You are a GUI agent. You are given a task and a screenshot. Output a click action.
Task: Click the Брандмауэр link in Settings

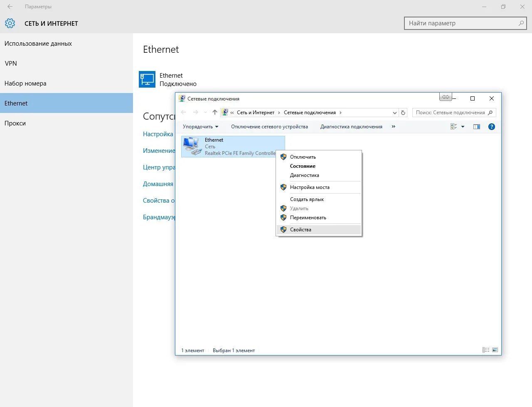[159, 217]
